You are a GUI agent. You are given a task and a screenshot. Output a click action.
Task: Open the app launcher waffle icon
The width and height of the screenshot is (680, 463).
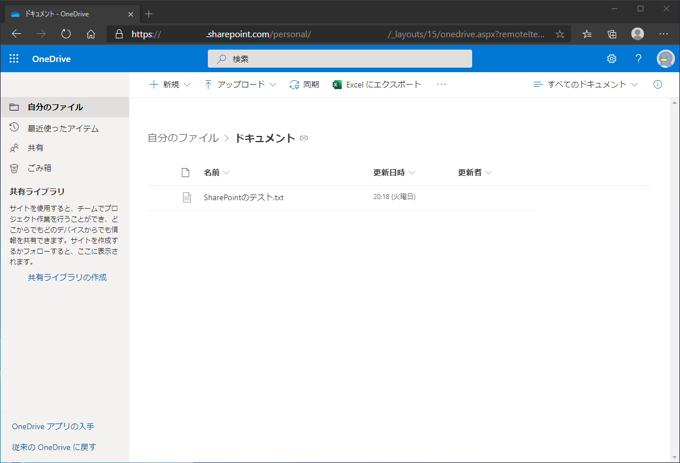click(x=14, y=59)
